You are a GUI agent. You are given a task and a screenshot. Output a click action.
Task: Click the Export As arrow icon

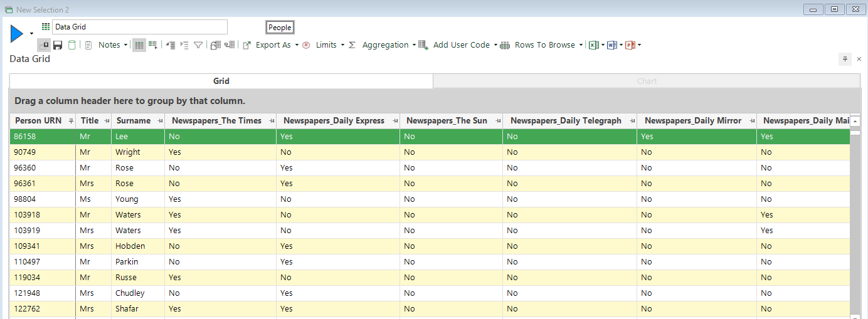[x=247, y=45]
